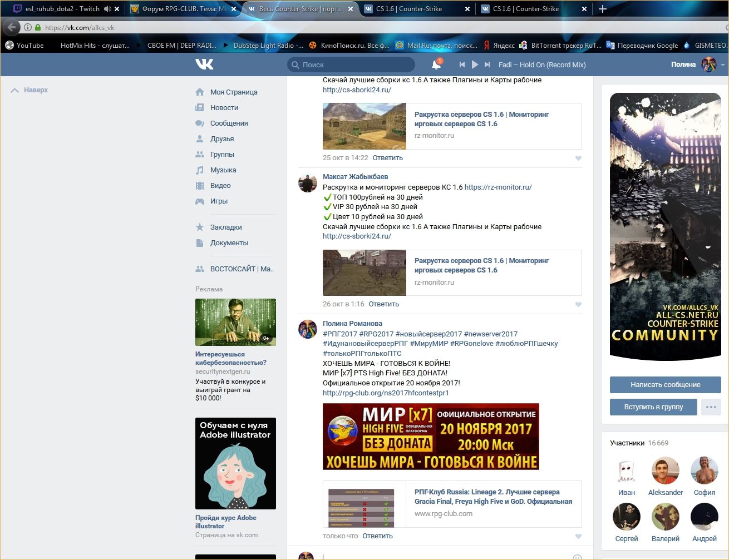Click the Игры gamepad icon
Viewport: 729px width, 560px height.
pyautogui.click(x=200, y=201)
